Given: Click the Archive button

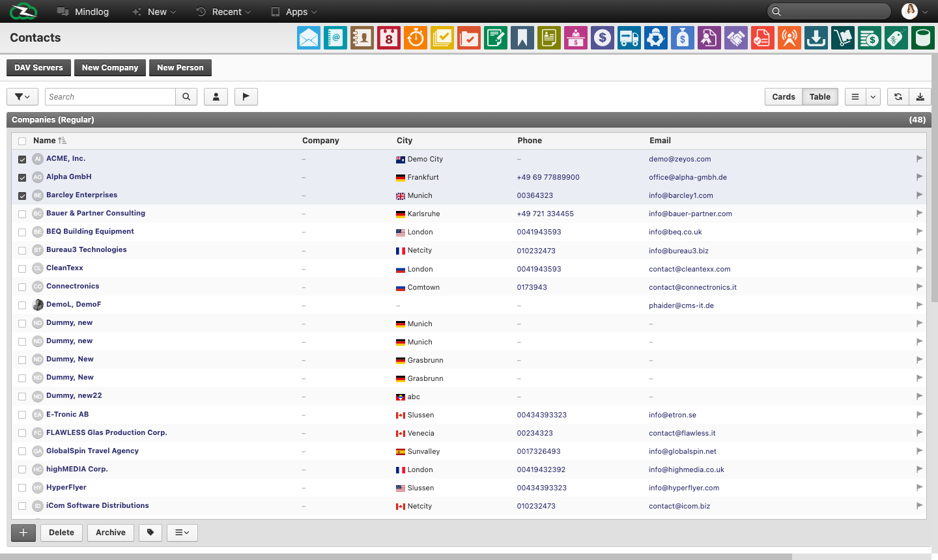Looking at the screenshot, I should pyautogui.click(x=111, y=533).
